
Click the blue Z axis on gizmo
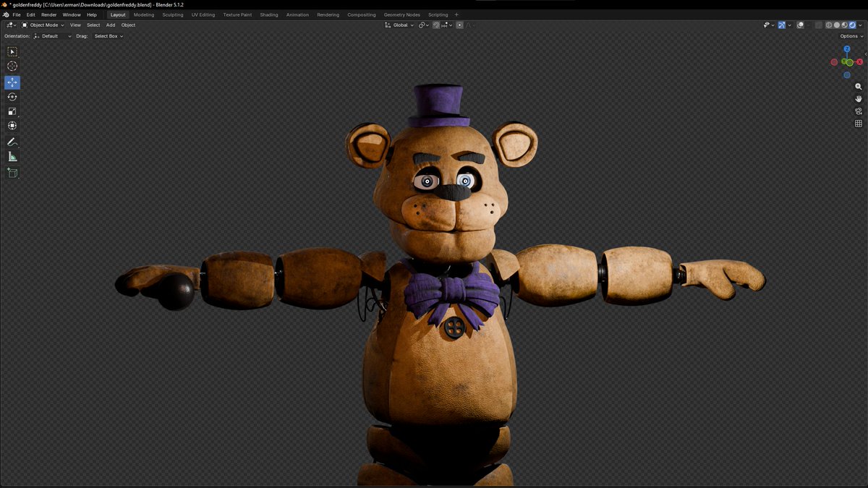click(x=847, y=49)
